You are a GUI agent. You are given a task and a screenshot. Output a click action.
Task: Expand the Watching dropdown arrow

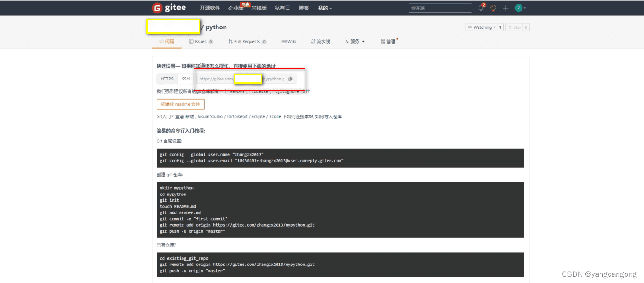(494, 27)
